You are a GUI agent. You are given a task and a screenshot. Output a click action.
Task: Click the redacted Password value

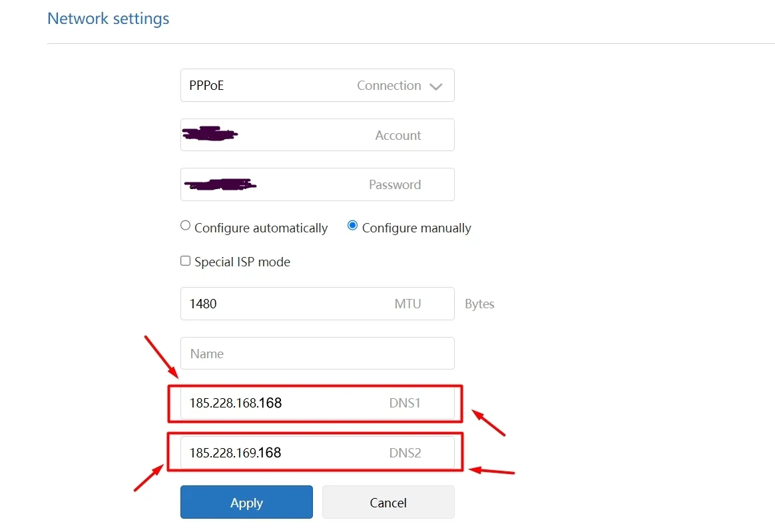tap(220, 184)
